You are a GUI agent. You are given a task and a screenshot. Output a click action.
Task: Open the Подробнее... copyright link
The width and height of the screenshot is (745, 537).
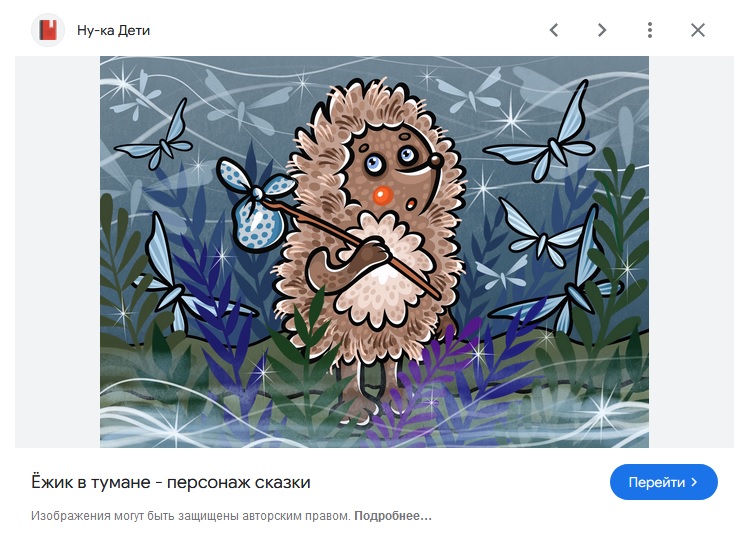click(393, 516)
